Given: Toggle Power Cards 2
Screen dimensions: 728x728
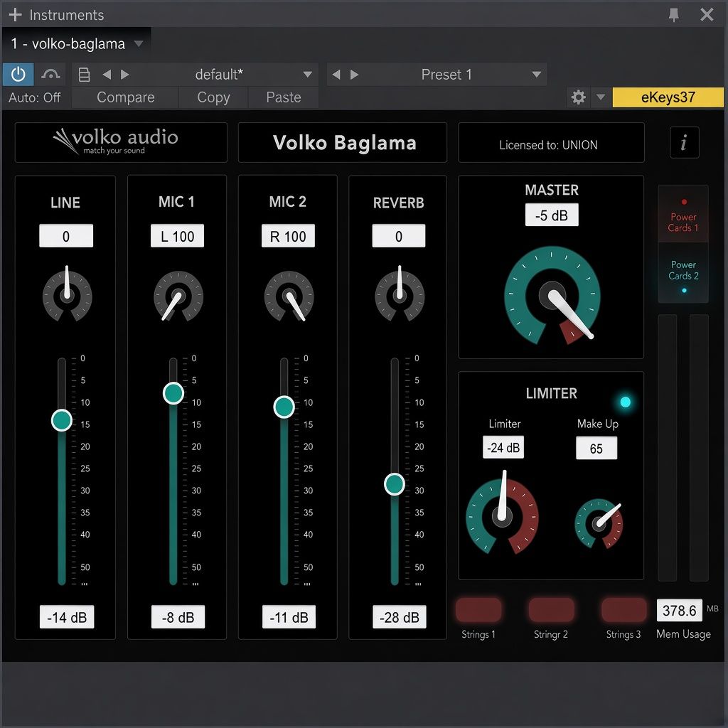Looking at the screenshot, I should pyautogui.click(x=683, y=272).
